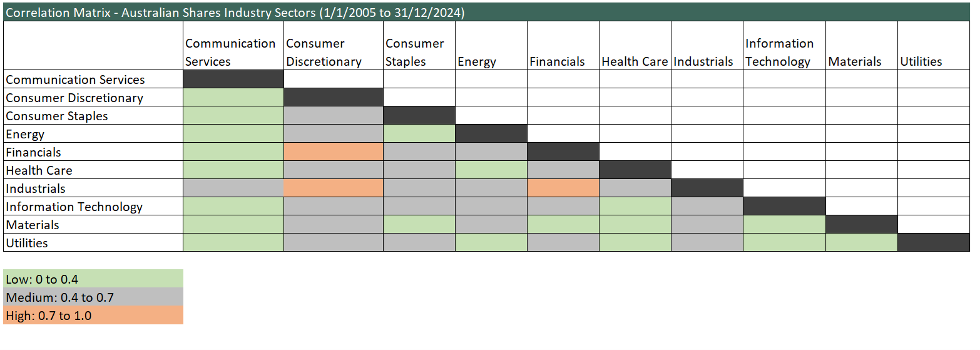Screen dimensions: 980x350
Task: Select green cell in Energy row, Consumer Staples column
Action: click(x=419, y=134)
